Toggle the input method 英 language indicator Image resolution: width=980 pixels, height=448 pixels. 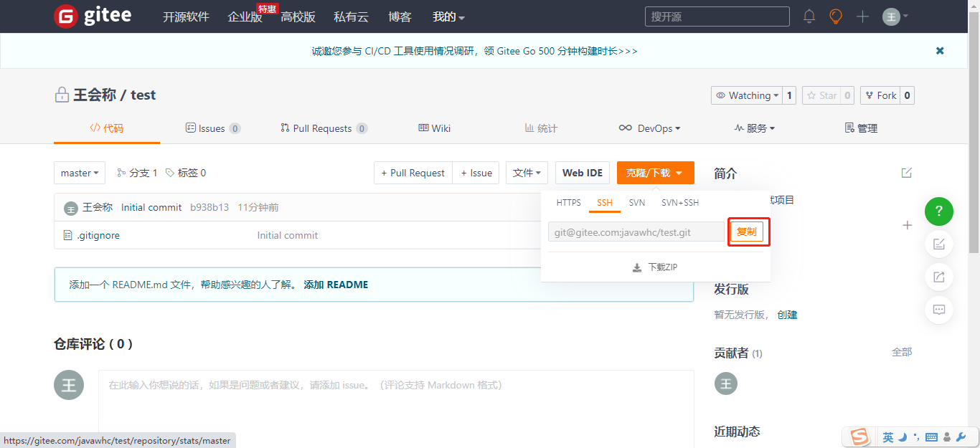click(x=888, y=437)
